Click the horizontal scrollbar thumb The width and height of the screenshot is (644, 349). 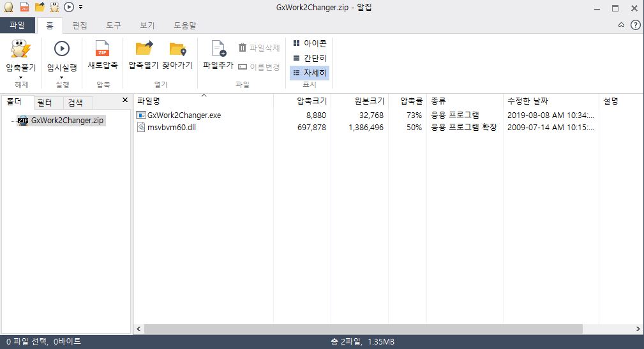pyautogui.click(x=363, y=329)
